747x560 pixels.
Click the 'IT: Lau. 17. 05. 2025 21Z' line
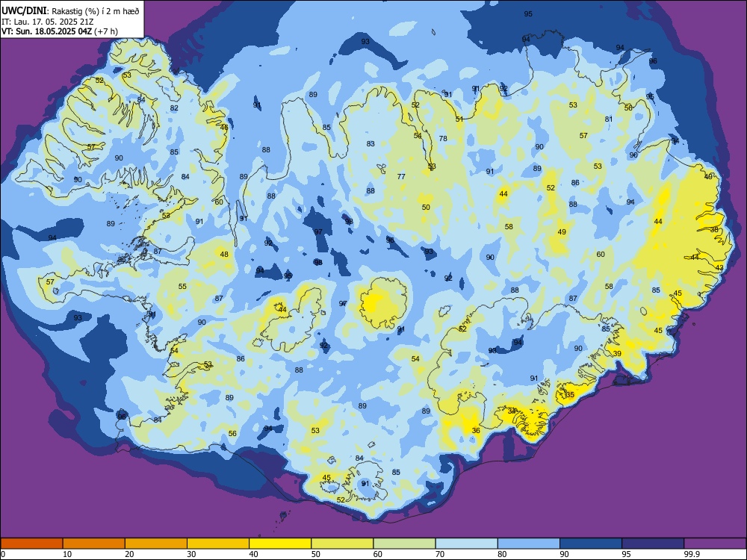coord(48,22)
